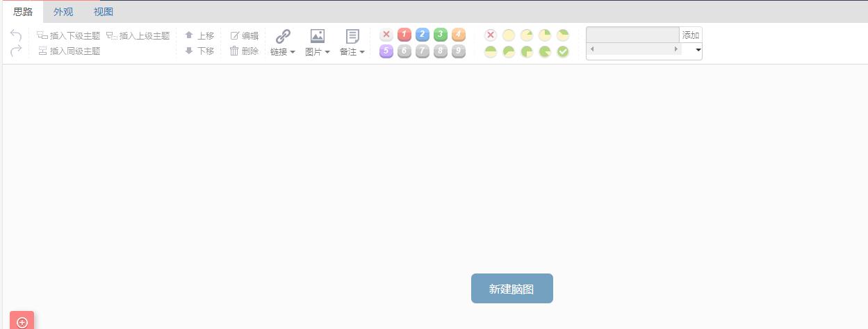The height and width of the screenshot is (329, 868).
Task: Set priority 4 orange icon
Action: click(459, 35)
